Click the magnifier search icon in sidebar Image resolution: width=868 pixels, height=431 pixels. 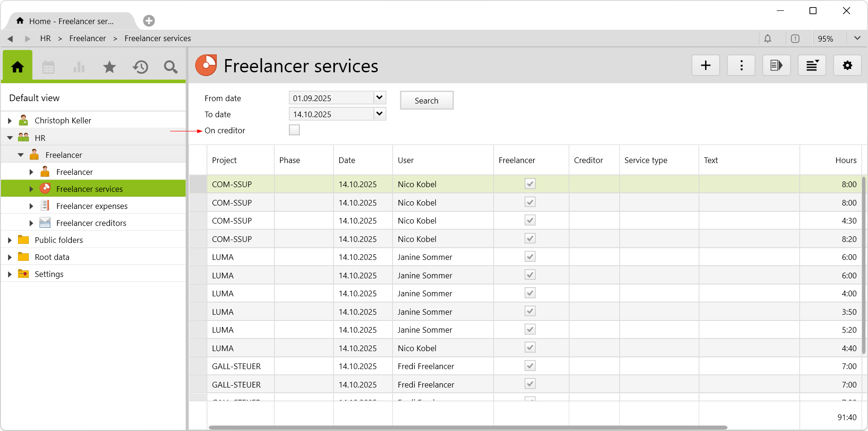pyautogui.click(x=170, y=67)
